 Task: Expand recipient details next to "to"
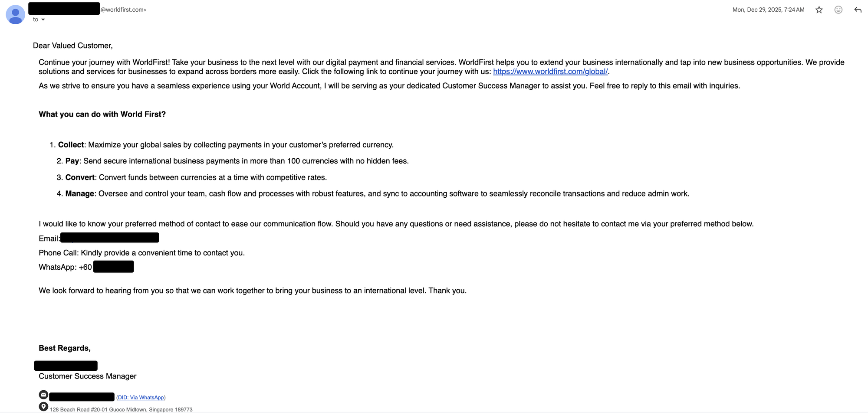(43, 20)
